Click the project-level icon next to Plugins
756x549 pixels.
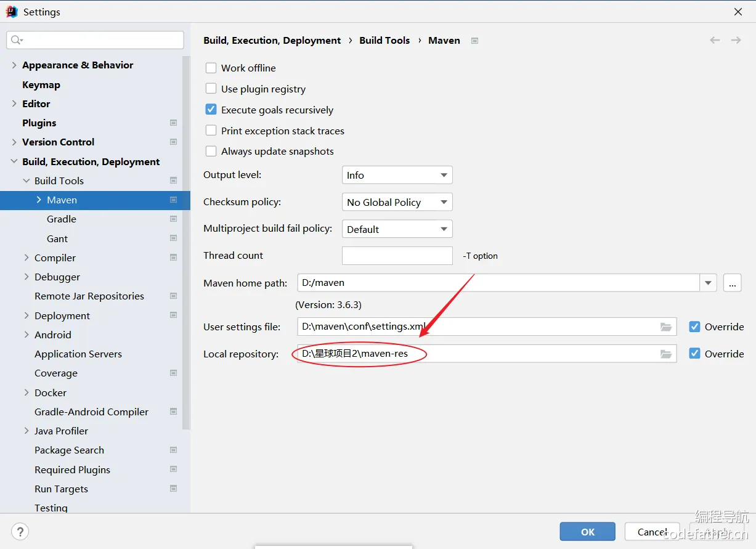173,123
